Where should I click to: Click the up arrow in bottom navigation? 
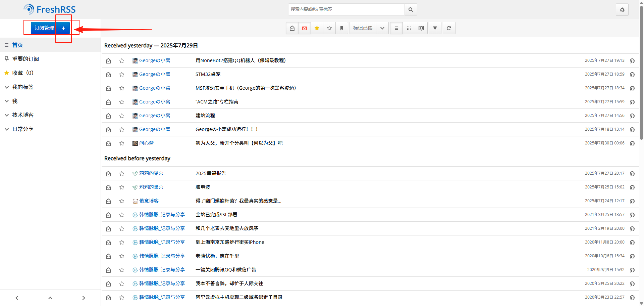(x=50, y=298)
